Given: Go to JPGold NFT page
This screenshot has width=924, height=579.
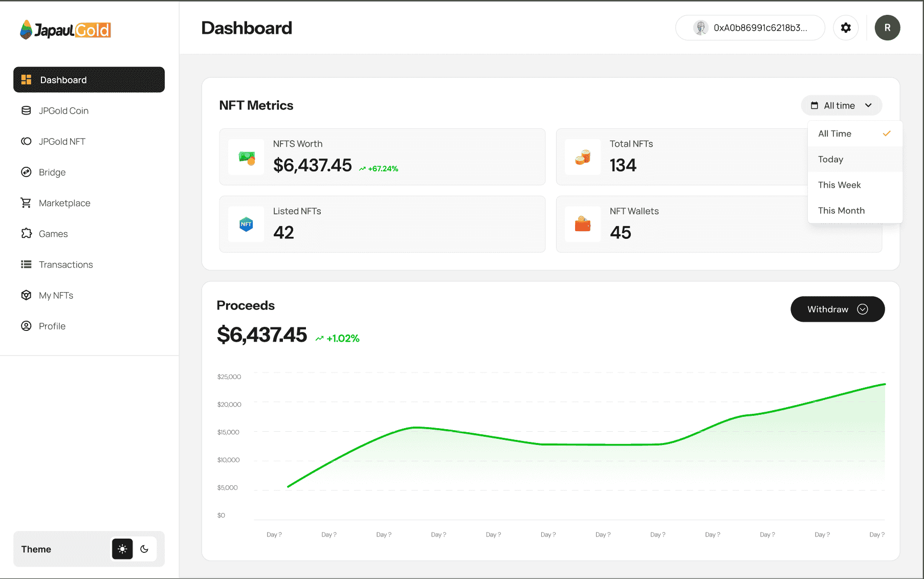Looking at the screenshot, I should (x=89, y=141).
